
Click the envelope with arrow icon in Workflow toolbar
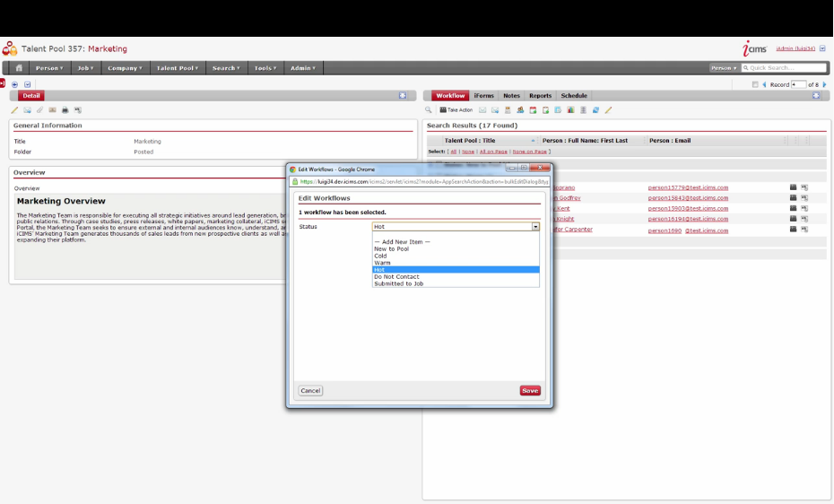(x=495, y=110)
